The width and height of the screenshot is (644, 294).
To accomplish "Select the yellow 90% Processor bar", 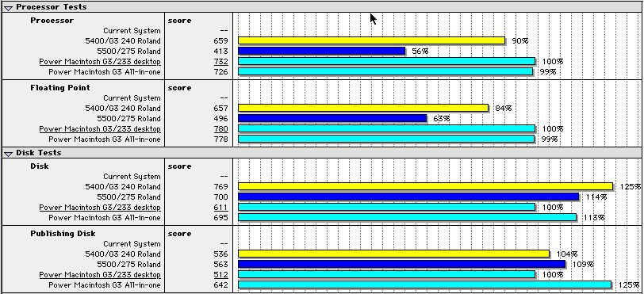I will pos(372,40).
